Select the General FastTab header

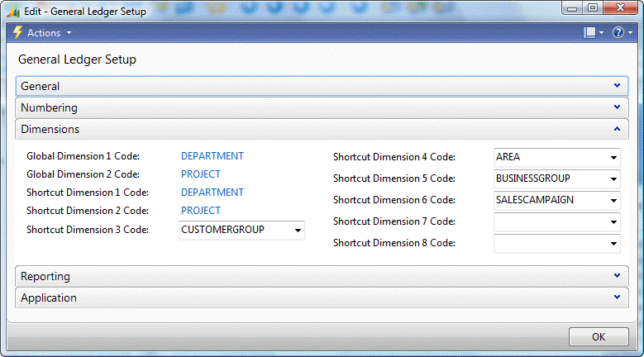pos(322,86)
